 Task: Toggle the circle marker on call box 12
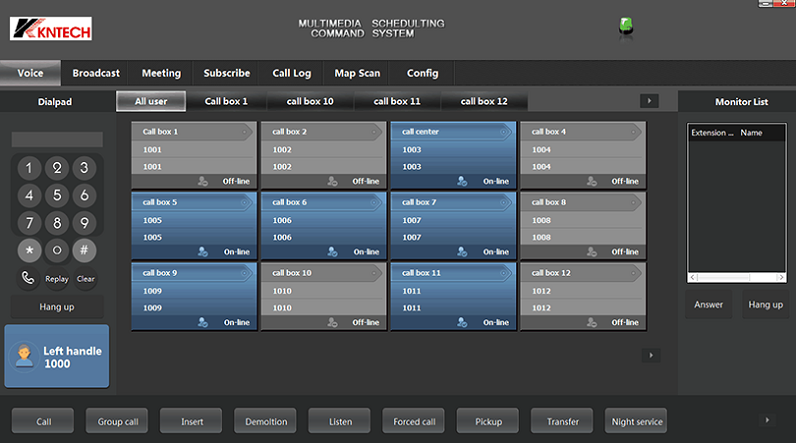pyautogui.click(x=634, y=272)
